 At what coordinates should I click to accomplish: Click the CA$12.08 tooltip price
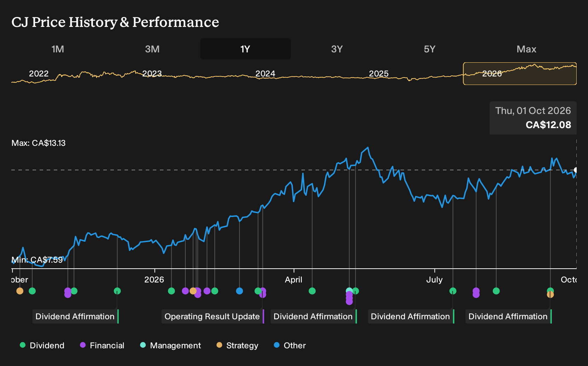(548, 125)
